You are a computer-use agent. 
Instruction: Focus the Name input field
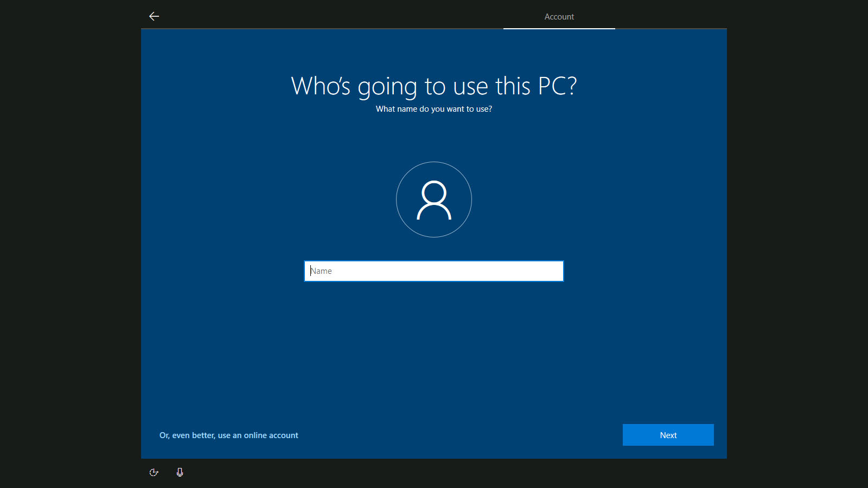click(434, 271)
